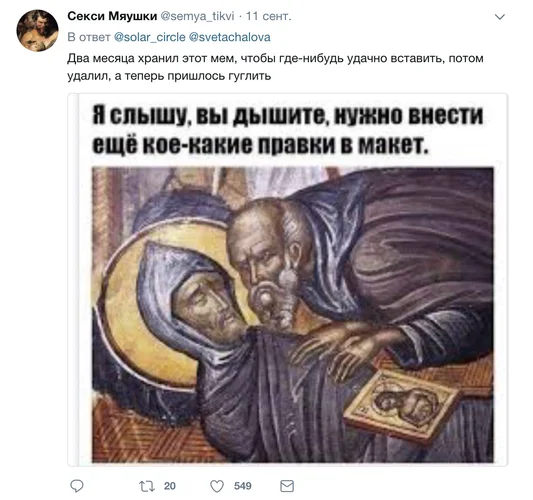Visit the @solar_circle mention

(150, 37)
